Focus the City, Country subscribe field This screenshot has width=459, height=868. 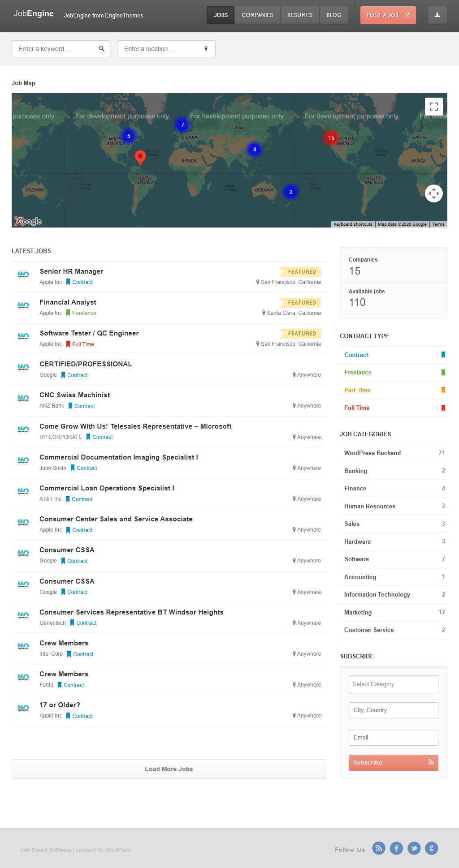coord(394,710)
